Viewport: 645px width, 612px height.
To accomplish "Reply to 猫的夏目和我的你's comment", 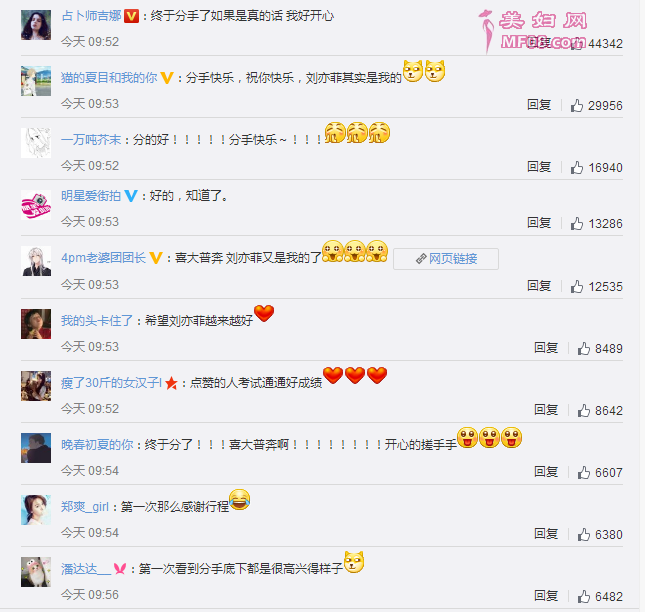I will point(539,105).
